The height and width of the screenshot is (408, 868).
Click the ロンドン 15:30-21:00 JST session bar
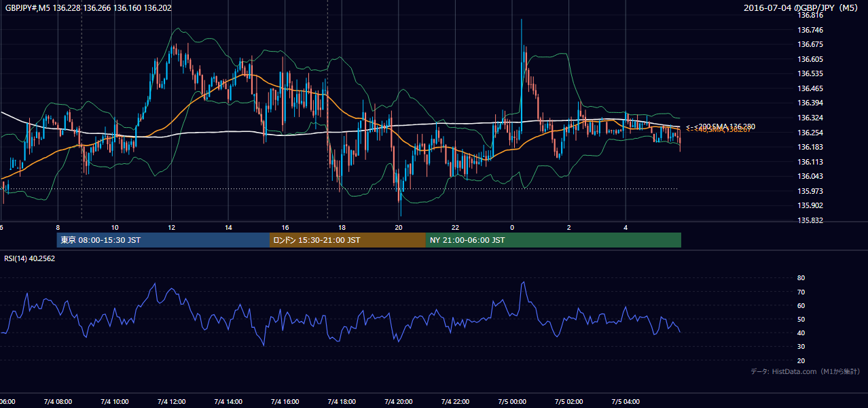pos(348,240)
